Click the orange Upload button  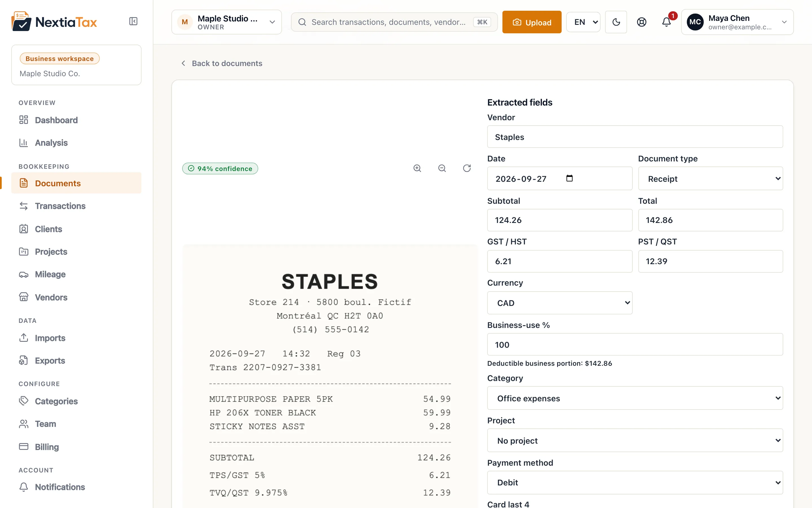[531, 22]
